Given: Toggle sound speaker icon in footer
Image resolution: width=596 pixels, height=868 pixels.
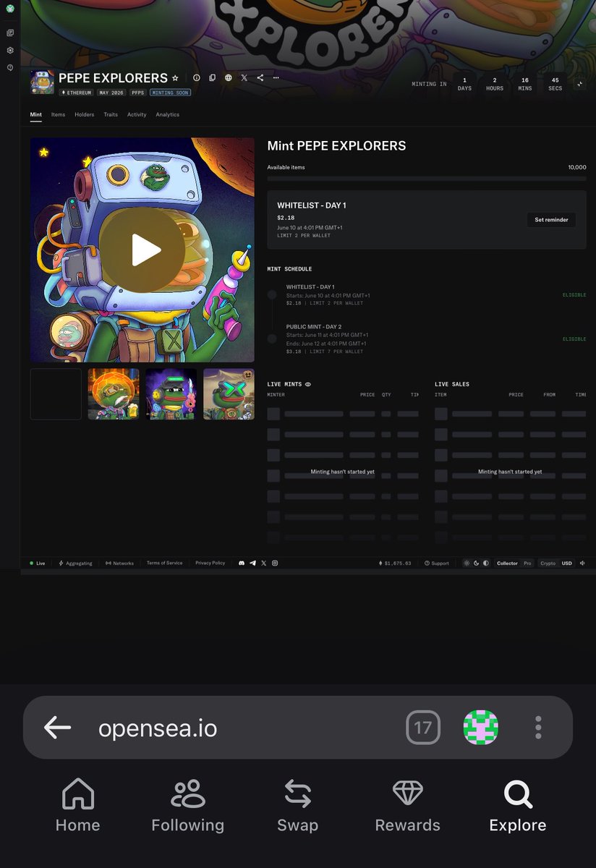Looking at the screenshot, I should point(582,563).
